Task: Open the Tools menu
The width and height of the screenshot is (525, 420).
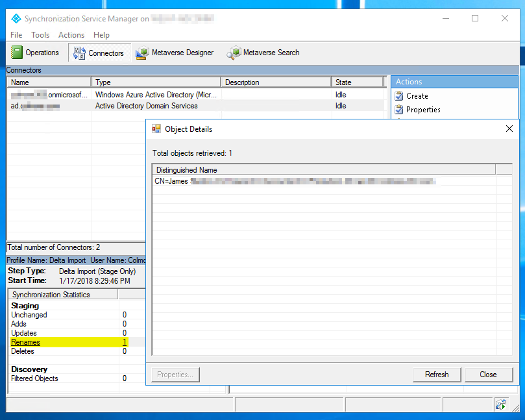Action: click(40, 35)
